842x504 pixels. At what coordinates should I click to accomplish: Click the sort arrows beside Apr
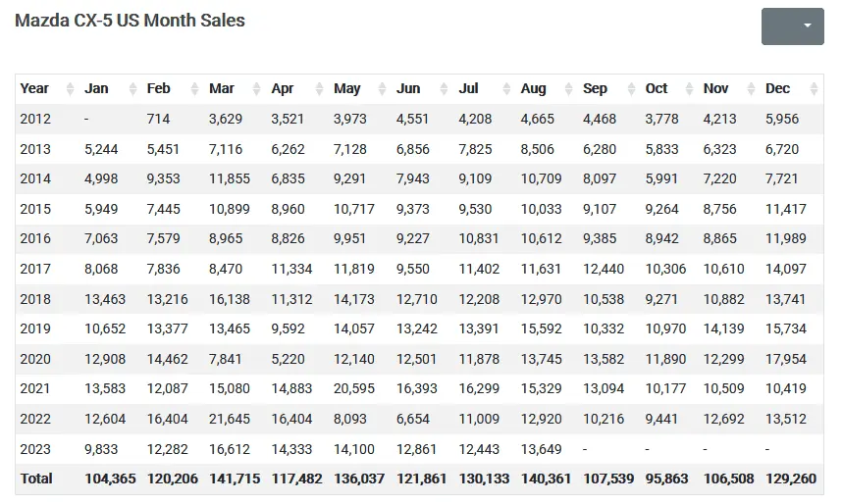(319, 89)
